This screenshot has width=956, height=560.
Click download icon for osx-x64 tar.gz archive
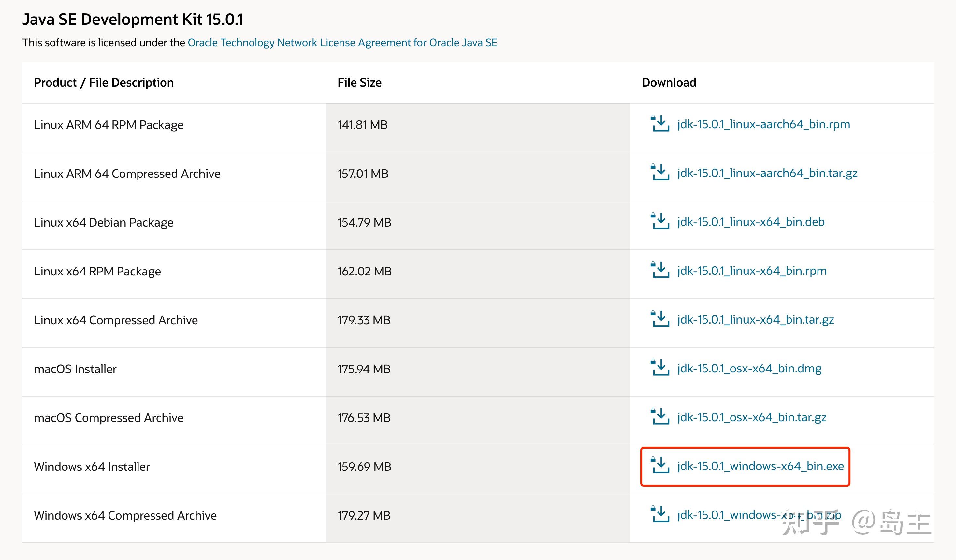660,417
